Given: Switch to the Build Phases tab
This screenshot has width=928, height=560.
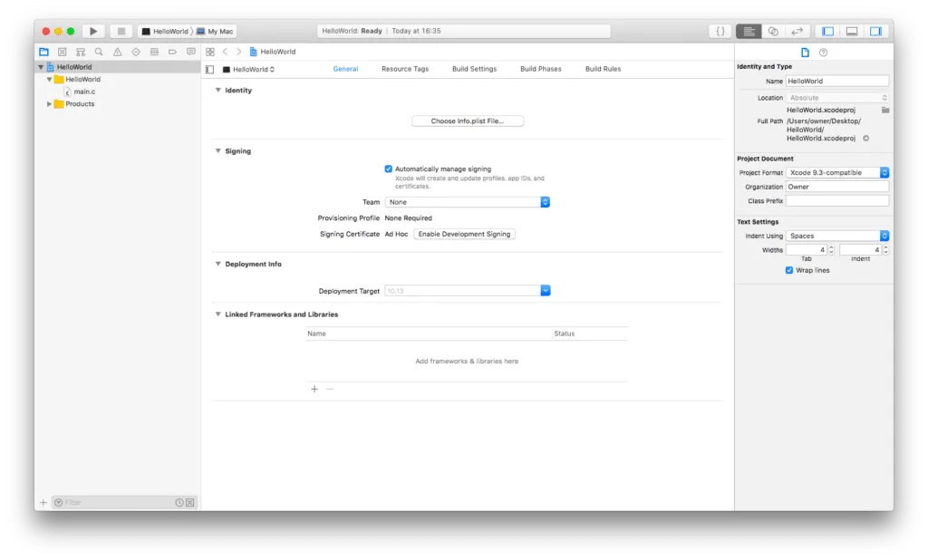Looking at the screenshot, I should [540, 69].
